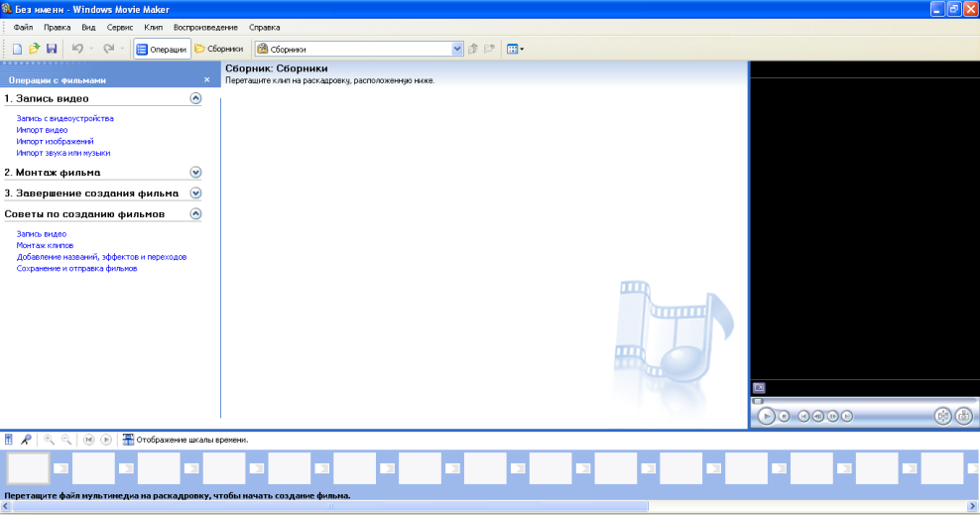This screenshot has height=515, width=980.
Task: Narrate timeline with microphone icon
Action: click(x=26, y=440)
